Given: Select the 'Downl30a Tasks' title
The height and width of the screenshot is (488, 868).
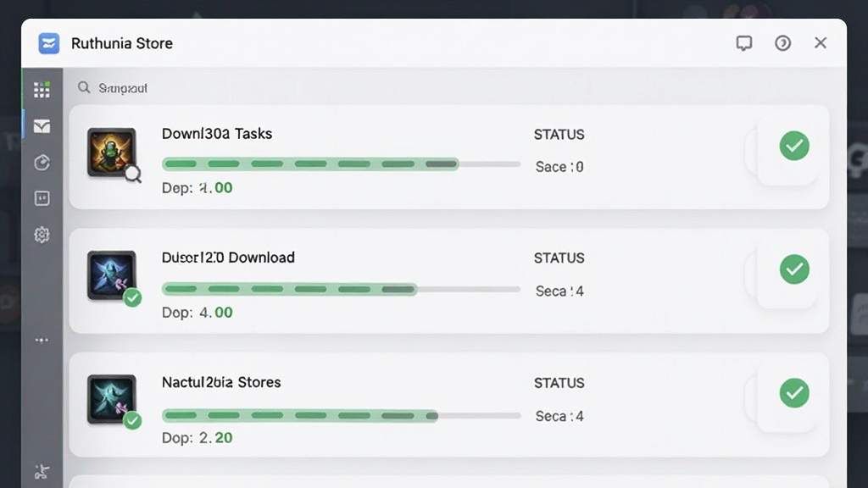Looking at the screenshot, I should pyautogui.click(x=217, y=134).
